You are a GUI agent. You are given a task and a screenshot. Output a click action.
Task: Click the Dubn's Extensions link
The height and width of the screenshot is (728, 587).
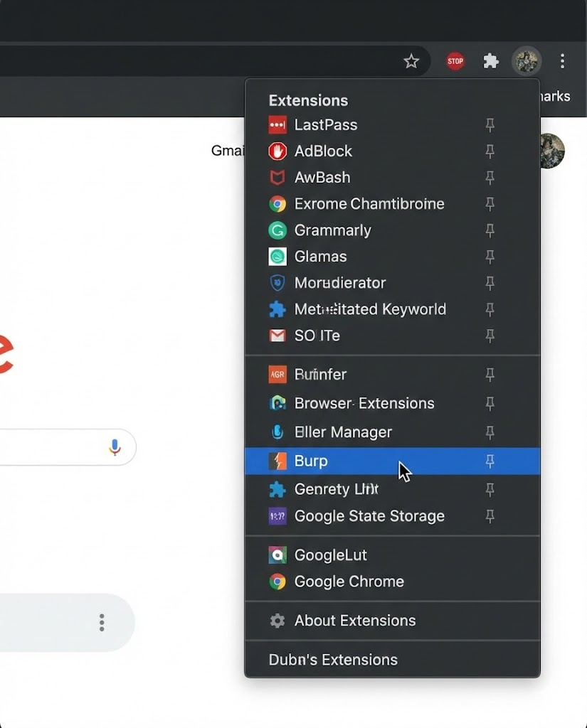333,660
